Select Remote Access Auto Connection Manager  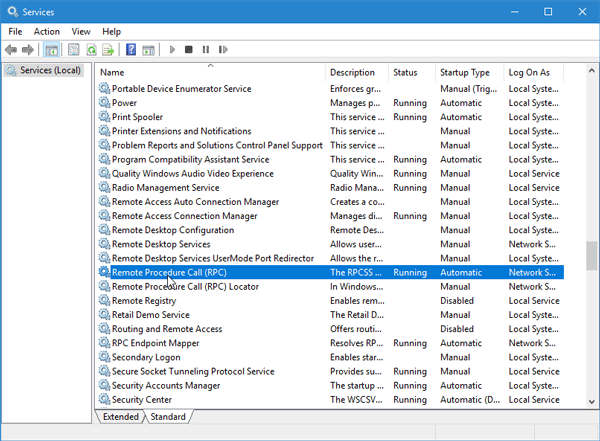pyautogui.click(x=195, y=202)
